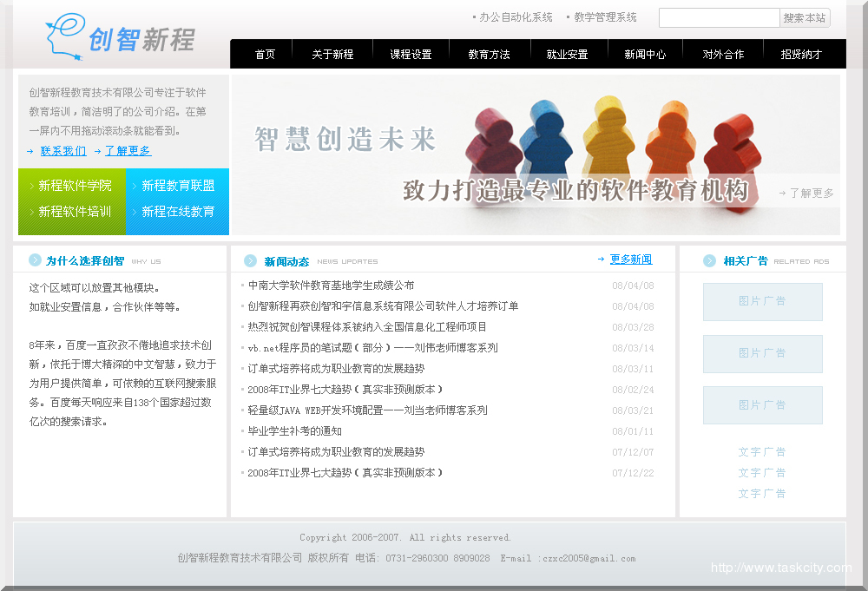
Task: Click the 搜索本站 button
Action: [805, 17]
